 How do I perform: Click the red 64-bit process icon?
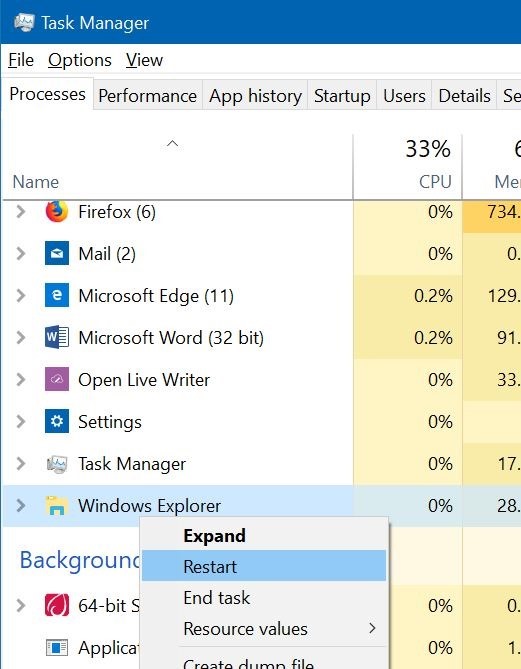point(57,605)
